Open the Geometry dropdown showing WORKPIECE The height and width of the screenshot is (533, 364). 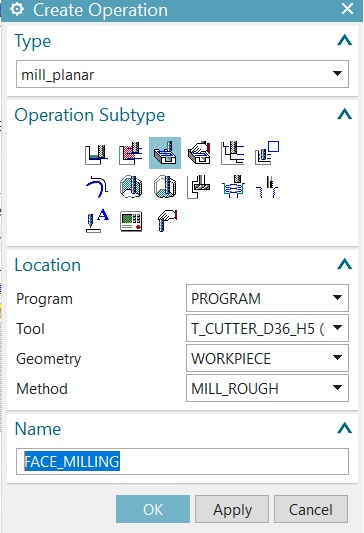pos(267,358)
